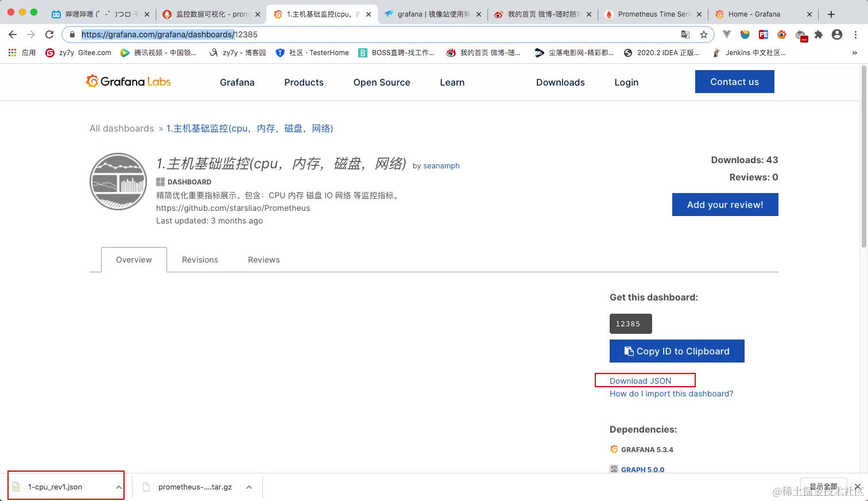
Task: Open the 腾讯视频 bookmark
Action: 158,53
